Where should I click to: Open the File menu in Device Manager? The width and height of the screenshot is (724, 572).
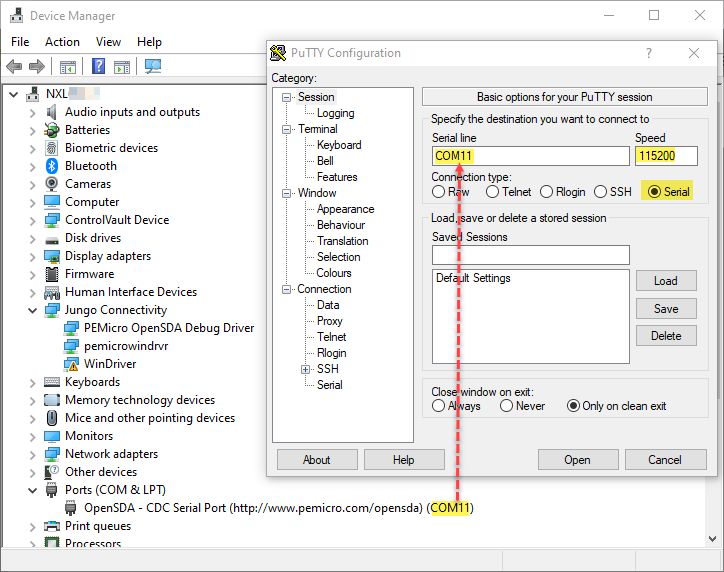click(x=20, y=42)
